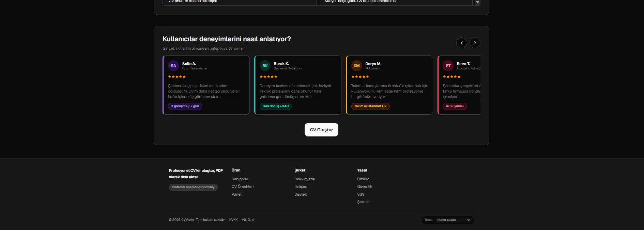Show previous testimonial with left arrow
This screenshot has height=230, width=644.
point(462,43)
